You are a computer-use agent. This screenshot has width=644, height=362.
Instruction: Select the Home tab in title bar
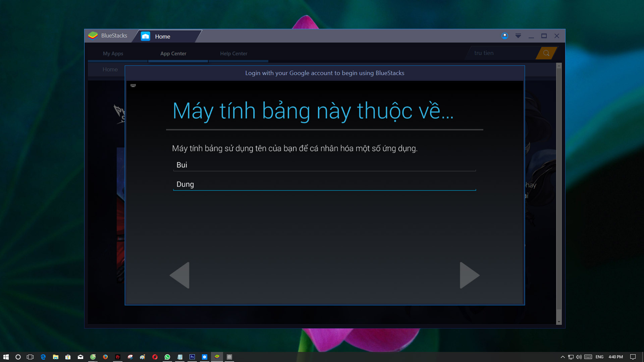[x=162, y=37]
